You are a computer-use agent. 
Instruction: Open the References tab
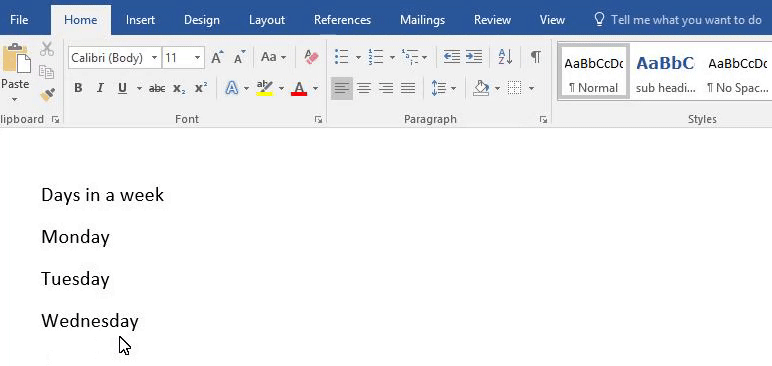coord(342,20)
